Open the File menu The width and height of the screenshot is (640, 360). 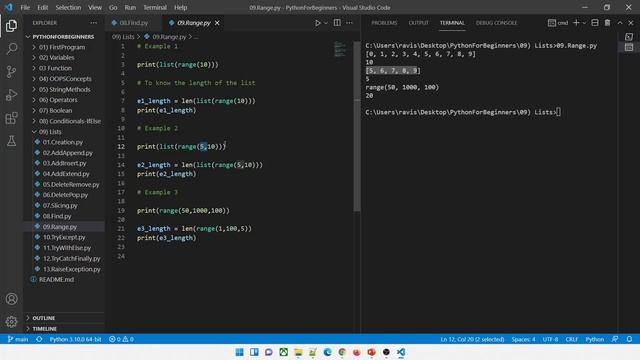[25, 7]
